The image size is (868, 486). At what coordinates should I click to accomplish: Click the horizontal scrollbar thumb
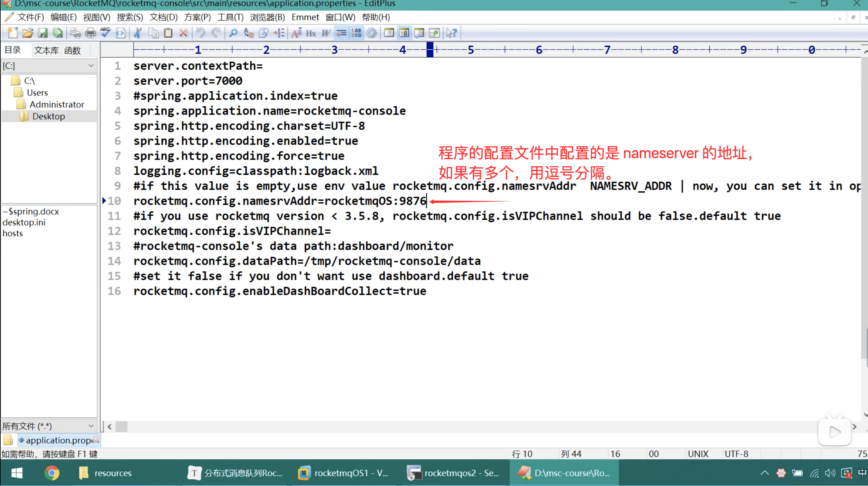(122, 427)
